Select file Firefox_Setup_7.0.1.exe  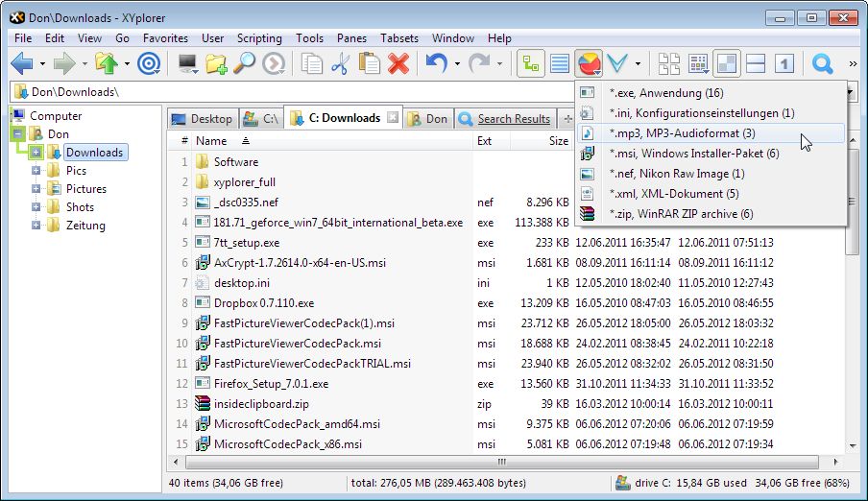pyautogui.click(x=271, y=384)
